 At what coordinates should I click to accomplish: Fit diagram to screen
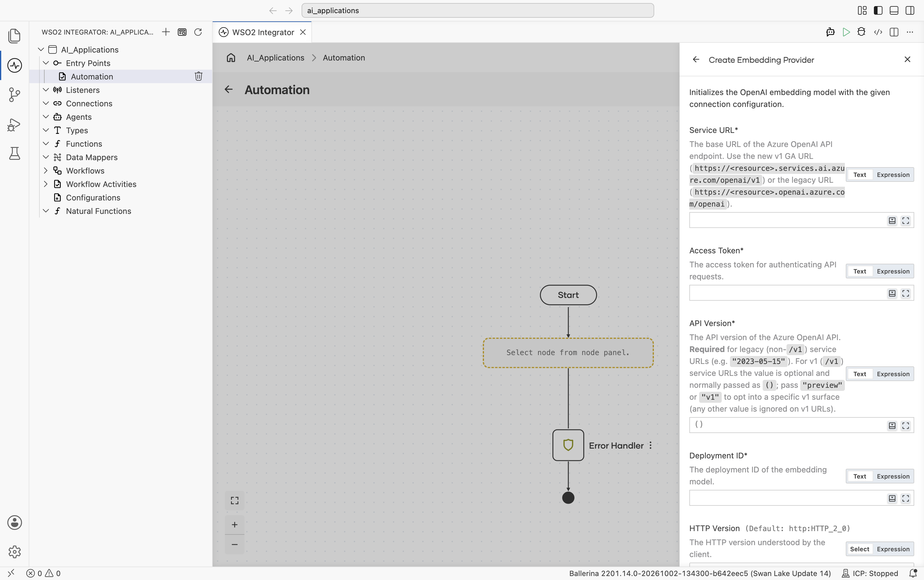pyautogui.click(x=235, y=500)
